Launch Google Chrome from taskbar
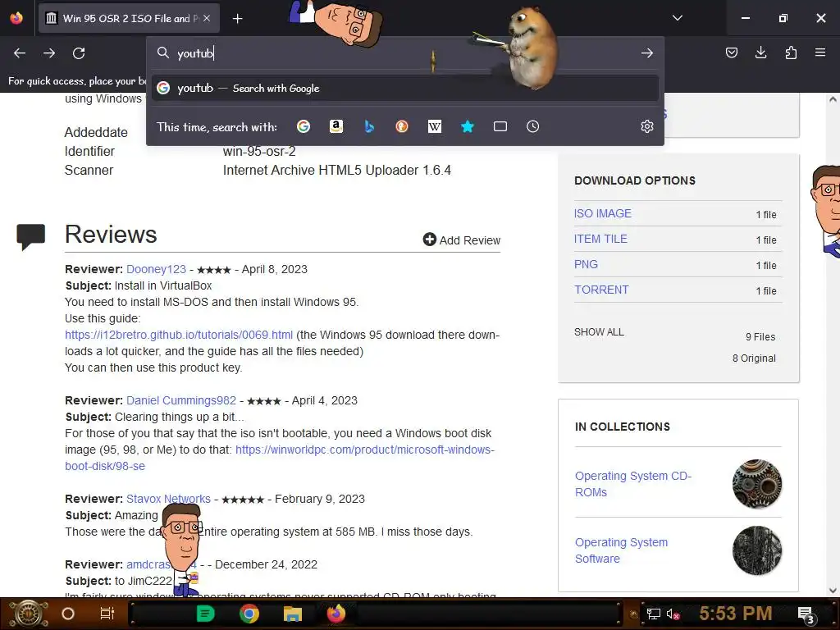Image resolution: width=840 pixels, height=630 pixels. pyautogui.click(x=249, y=614)
